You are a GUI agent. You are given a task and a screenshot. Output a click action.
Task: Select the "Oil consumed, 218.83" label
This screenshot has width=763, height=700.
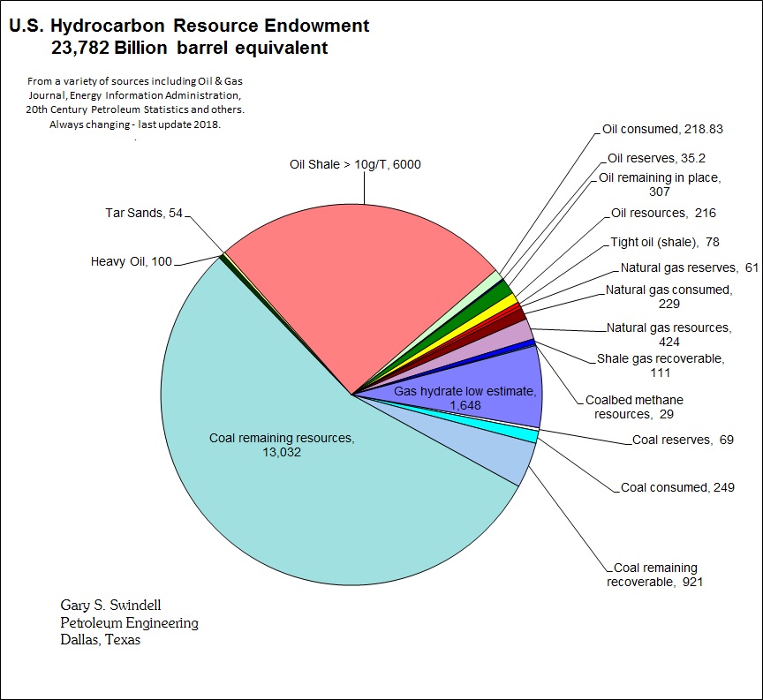[x=662, y=129]
